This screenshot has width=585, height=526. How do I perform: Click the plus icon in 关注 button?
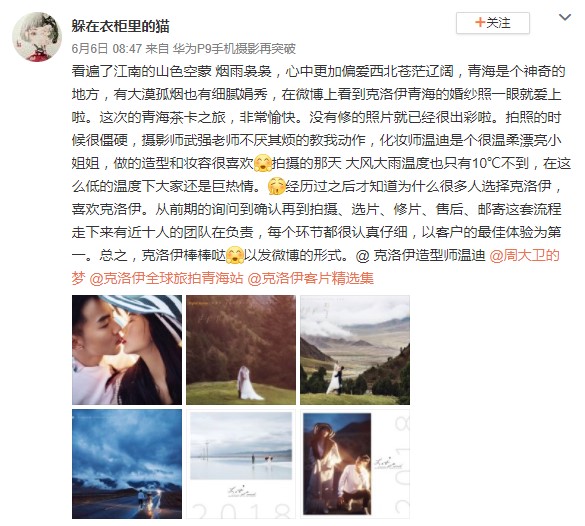tap(480, 23)
